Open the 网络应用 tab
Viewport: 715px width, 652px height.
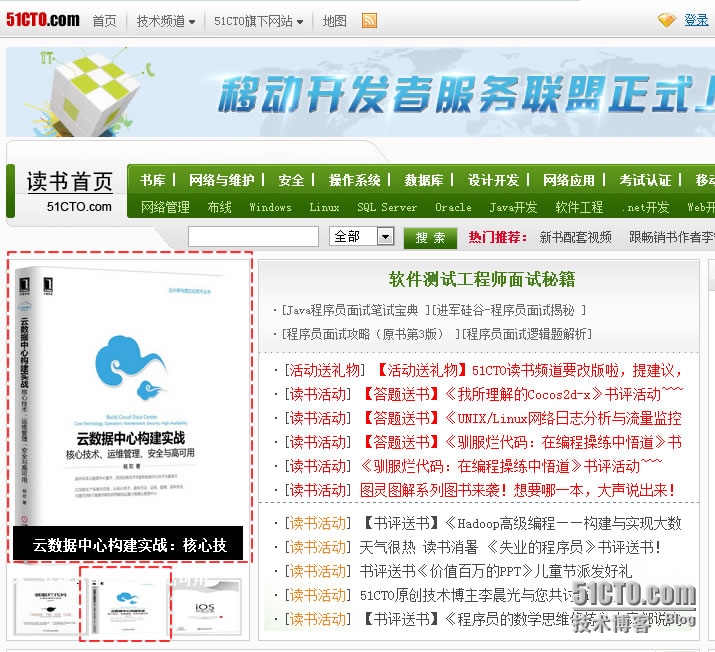tap(569, 180)
